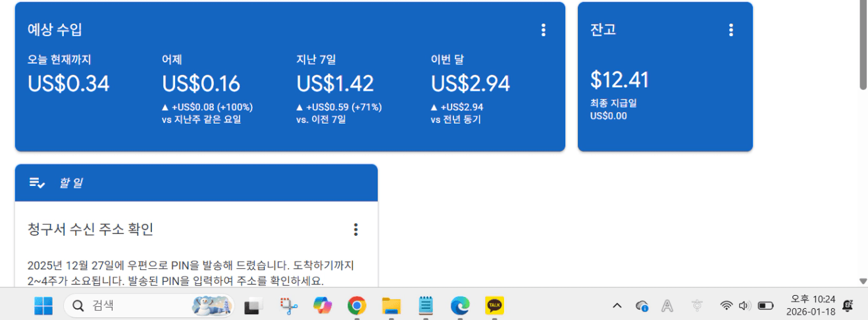The image size is (868, 320).
Task: Click the page scrollbar down arrow
Action: 863,281
